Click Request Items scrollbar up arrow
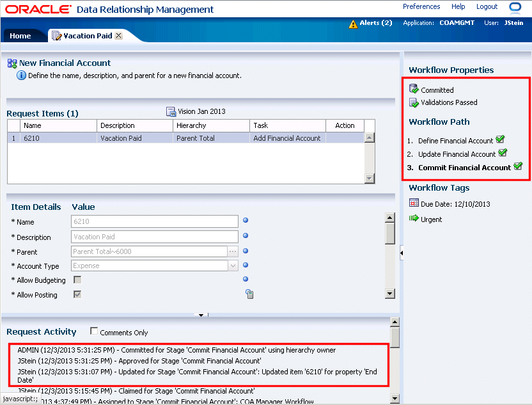 [369, 138]
